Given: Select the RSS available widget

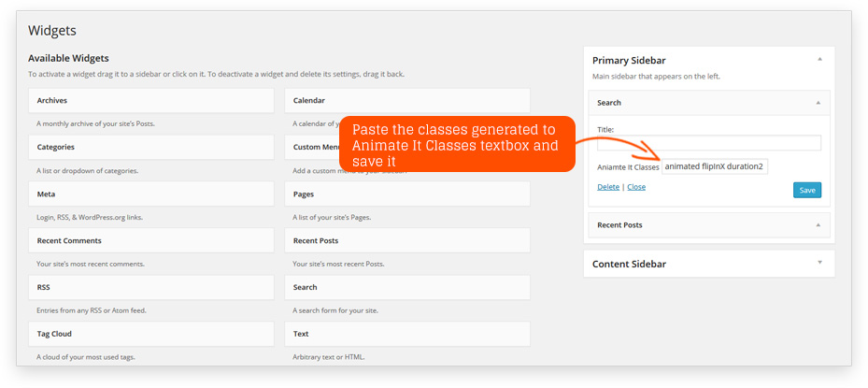Looking at the screenshot, I should 151,288.
